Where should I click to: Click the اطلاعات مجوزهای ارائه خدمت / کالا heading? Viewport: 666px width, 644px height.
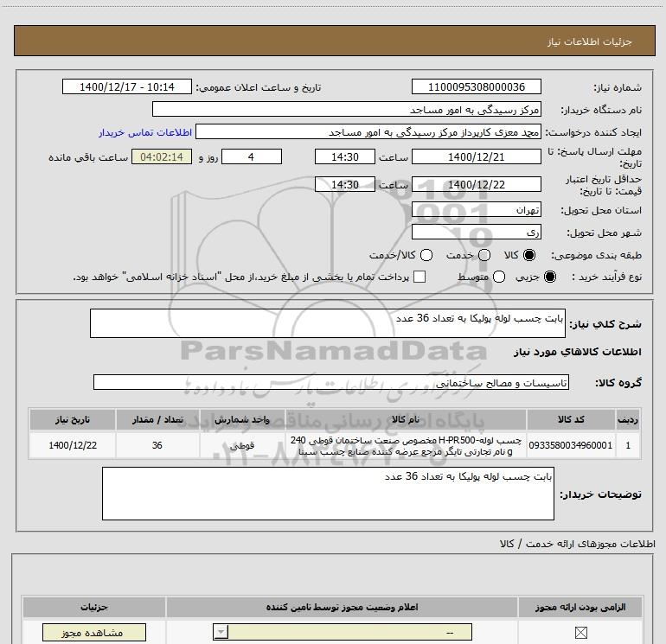[577, 544]
